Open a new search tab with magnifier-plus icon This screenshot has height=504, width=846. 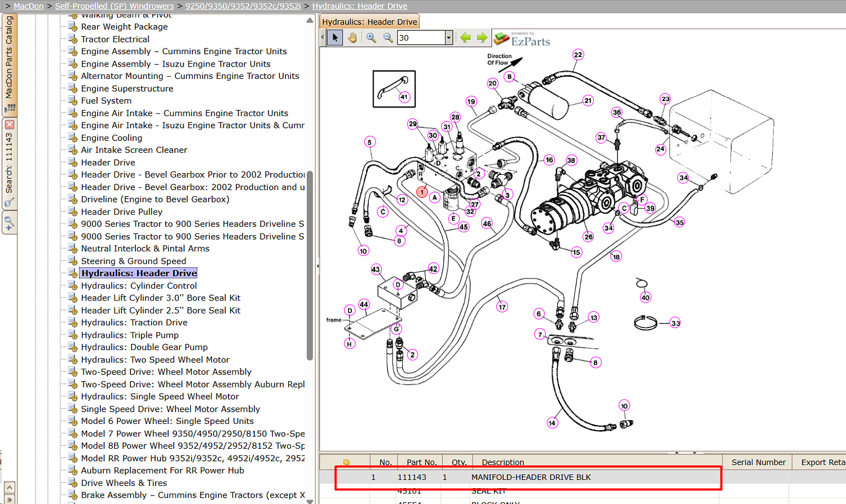pos(9,223)
